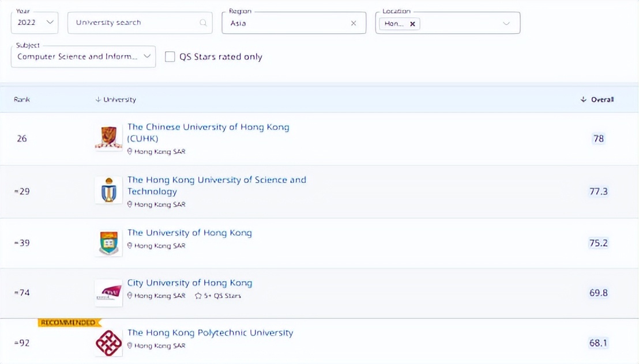This screenshot has width=639, height=364.
Task: Click the University search field
Action: (x=140, y=22)
